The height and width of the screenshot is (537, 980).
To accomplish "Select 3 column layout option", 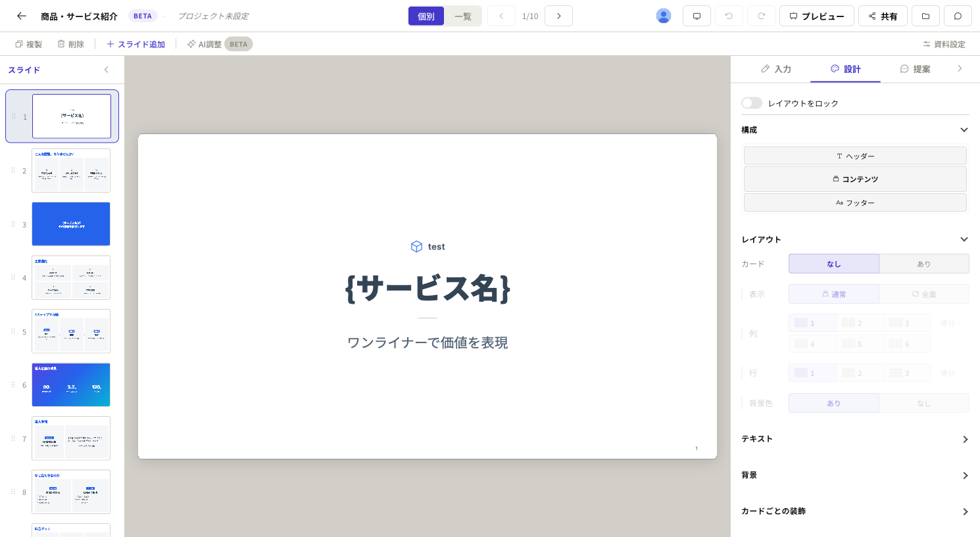I will tap(907, 323).
